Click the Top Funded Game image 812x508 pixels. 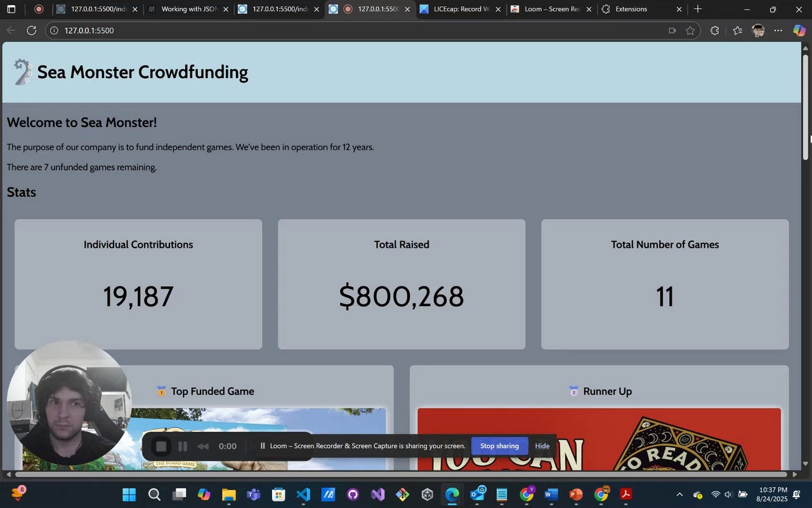[x=204, y=439]
